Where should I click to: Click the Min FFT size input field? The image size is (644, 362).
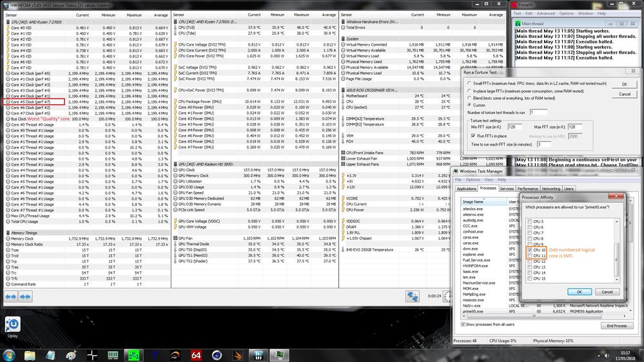514,127
